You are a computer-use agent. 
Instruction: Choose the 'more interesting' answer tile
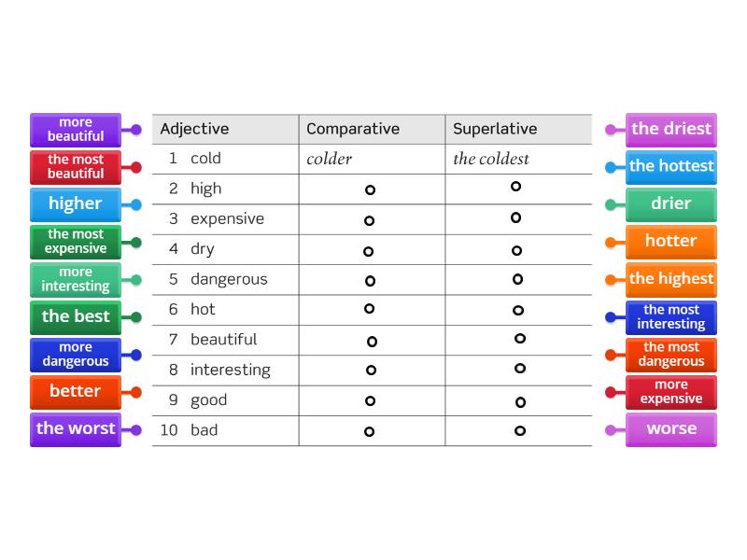click(75, 279)
